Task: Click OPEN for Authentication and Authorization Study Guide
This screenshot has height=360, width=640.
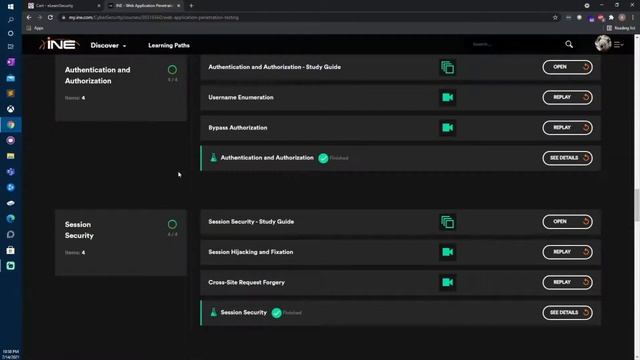Action: point(567,67)
